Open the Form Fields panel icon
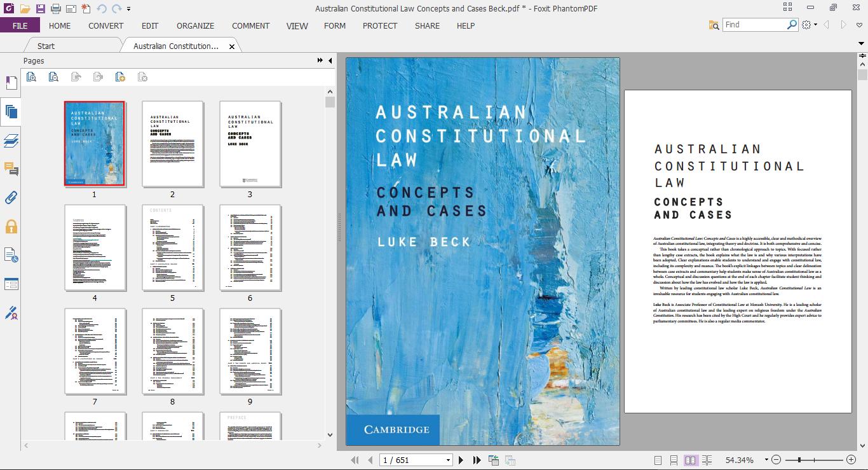This screenshot has height=470, width=868. point(11,284)
